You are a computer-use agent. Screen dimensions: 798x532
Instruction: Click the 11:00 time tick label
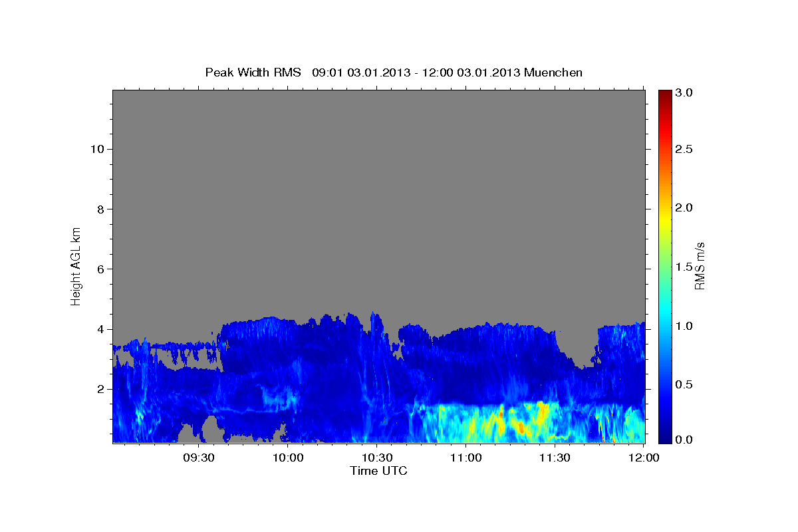tap(465, 458)
